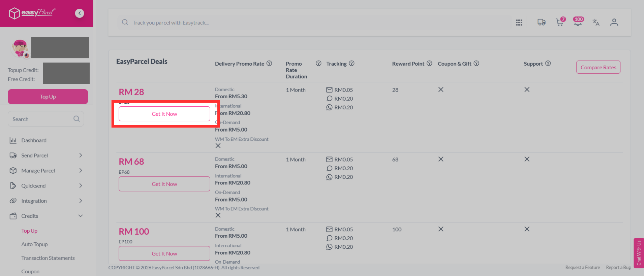
Task: Show help icon next to Tracking
Action: tap(351, 63)
